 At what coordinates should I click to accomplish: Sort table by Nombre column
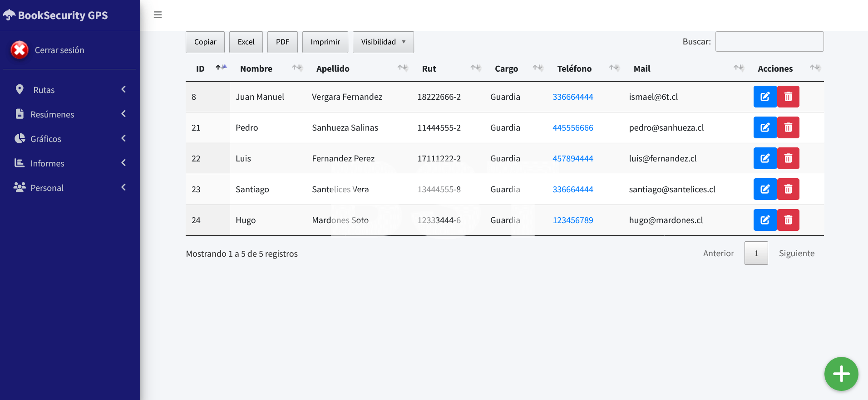coord(268,68)
